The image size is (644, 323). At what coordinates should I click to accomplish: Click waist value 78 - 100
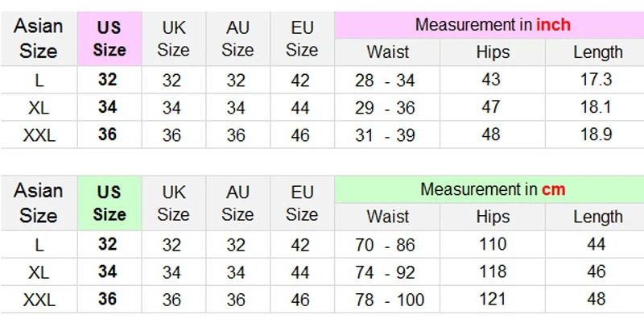point(388,300)
